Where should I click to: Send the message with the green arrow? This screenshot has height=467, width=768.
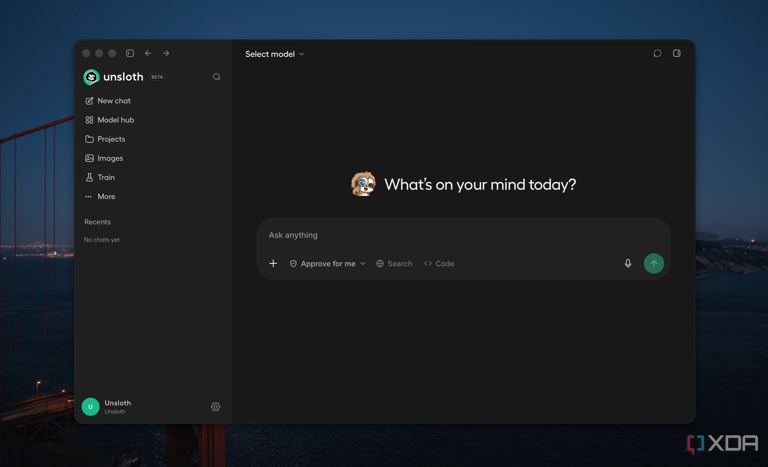pos(653,264)
